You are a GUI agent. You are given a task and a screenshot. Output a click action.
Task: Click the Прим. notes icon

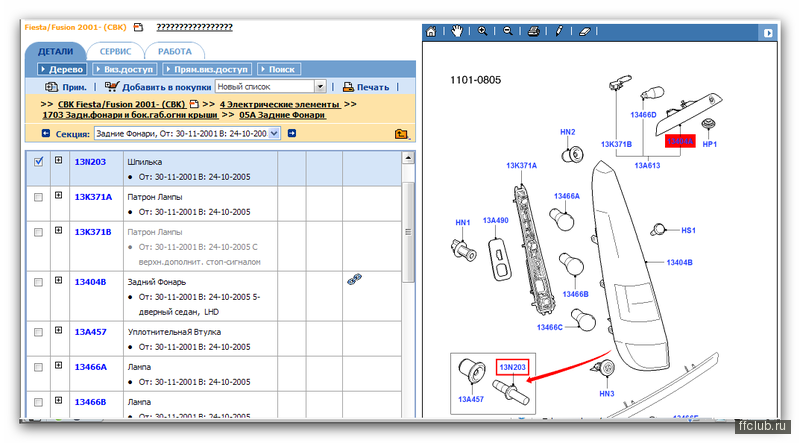coord(51,87)
